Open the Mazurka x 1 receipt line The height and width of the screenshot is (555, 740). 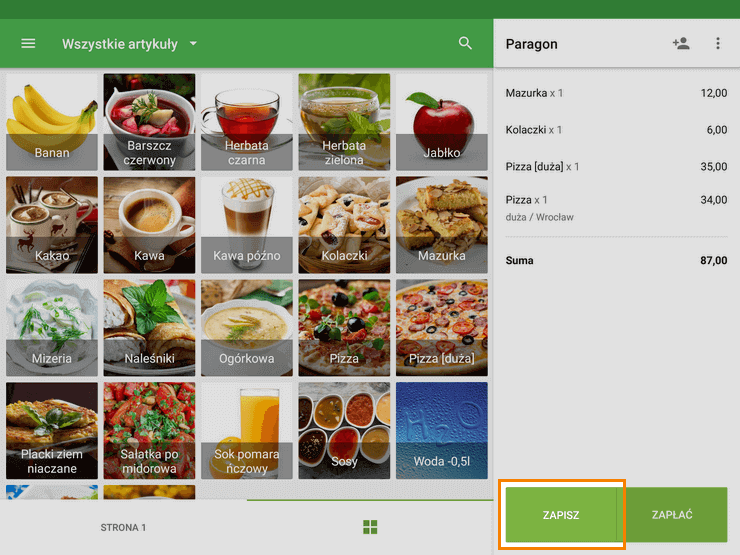616,93
